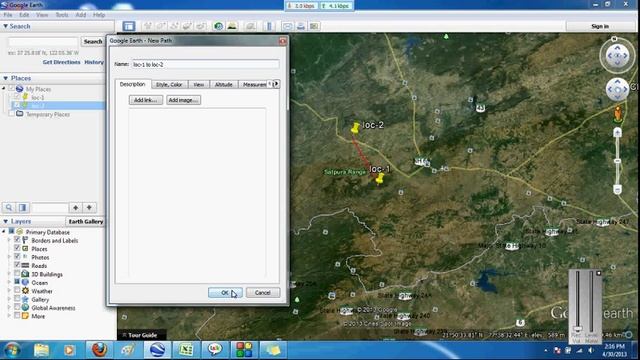Enable the Global Awareness layer
Image resolution: width=640 pixels, height=360 pixels.
point(17,307)
